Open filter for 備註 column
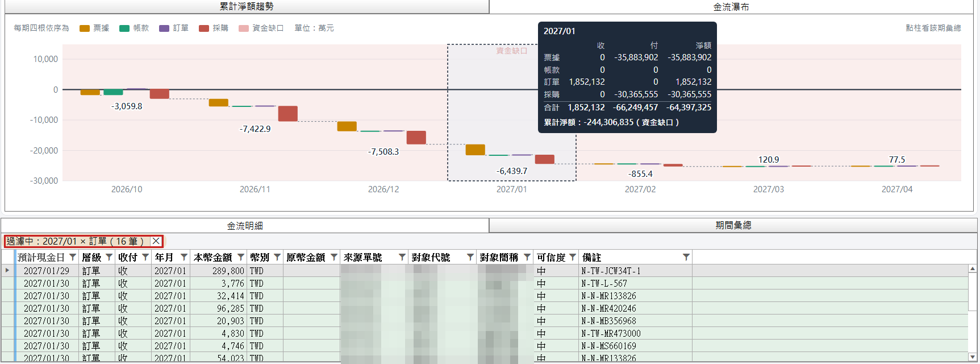 click(x=686, y=258)
